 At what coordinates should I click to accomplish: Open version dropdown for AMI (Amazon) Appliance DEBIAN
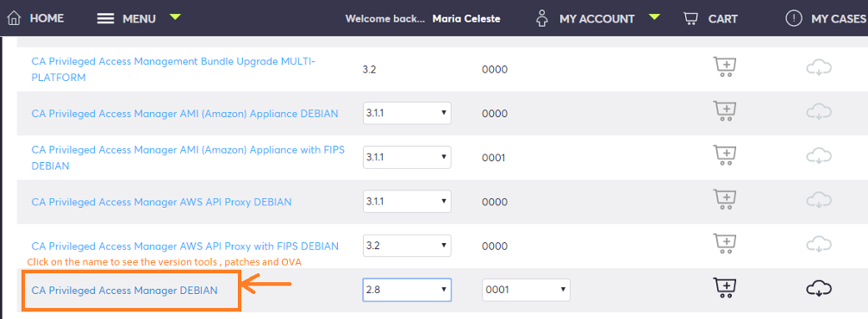[x=407, y=113]
